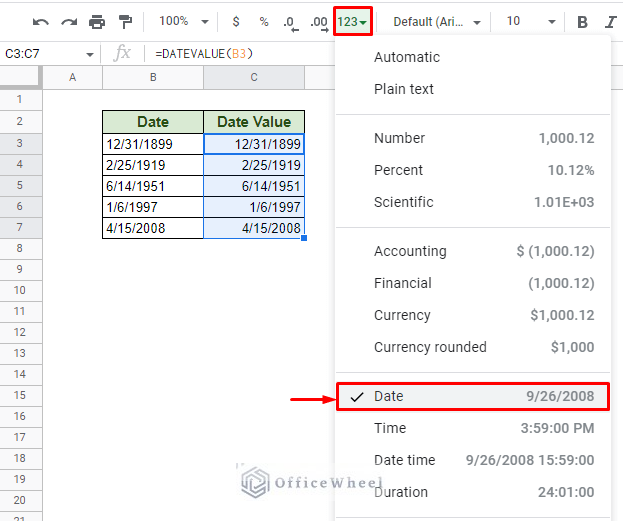This screenshot has height=521, width=623.
Task: Click the increase decimal places icon
Action: 317,21
